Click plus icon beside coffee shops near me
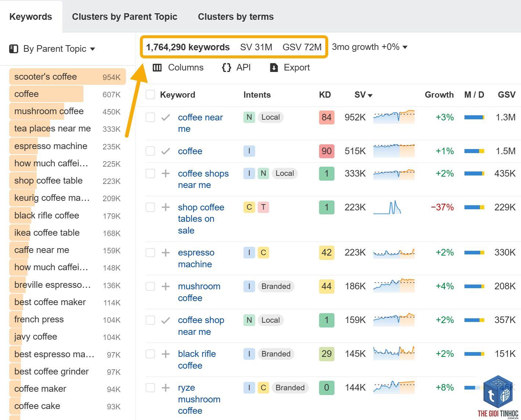Image resolution: width=521 pixels, height=420 pixels. [166, 173]
